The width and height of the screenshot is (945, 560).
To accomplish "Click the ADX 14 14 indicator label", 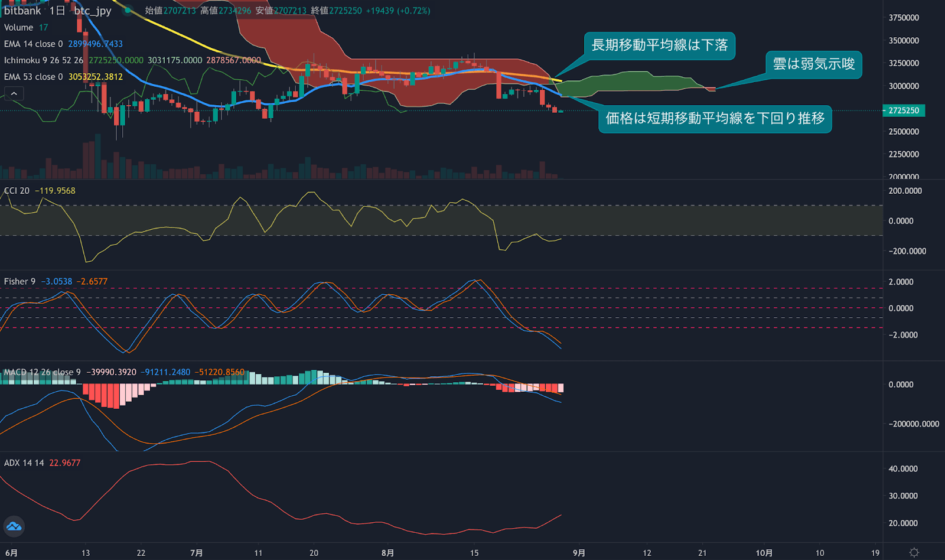I will [24, 463].
